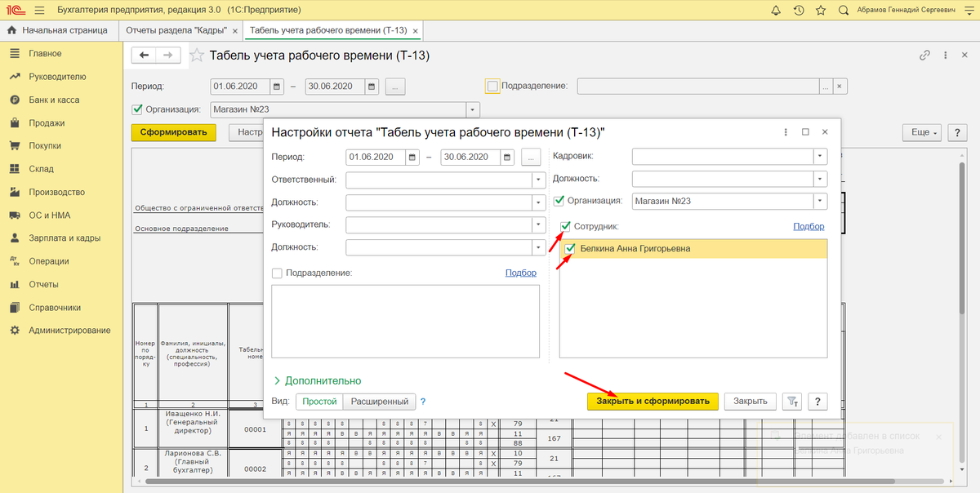Click Справочники icon in sidebar
This screenshot has height=493, width=980.
tap(14, 308)
